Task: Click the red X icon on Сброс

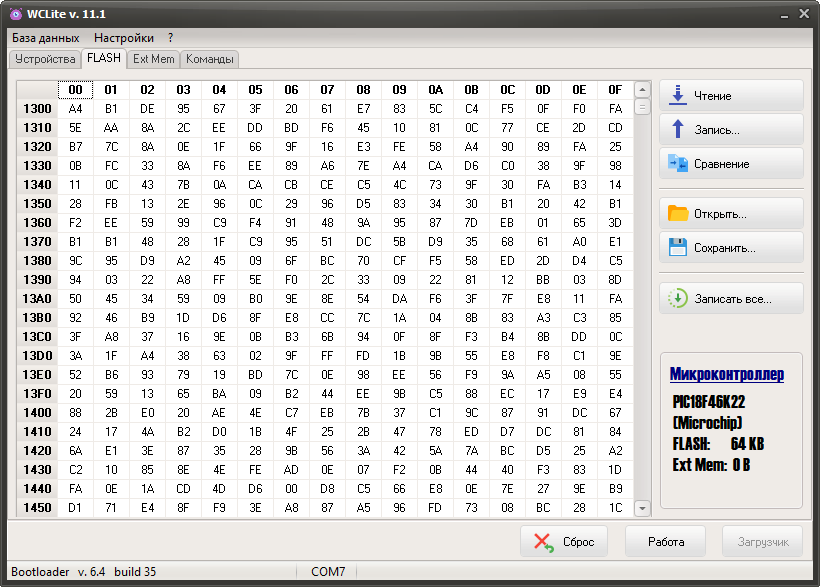Action: coord(544,542)
